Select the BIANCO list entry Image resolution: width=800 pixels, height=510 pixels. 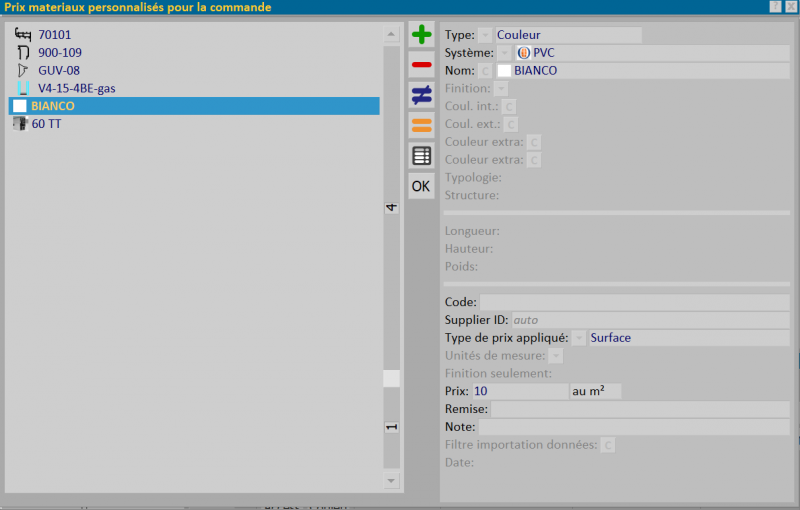click(194, 106)
